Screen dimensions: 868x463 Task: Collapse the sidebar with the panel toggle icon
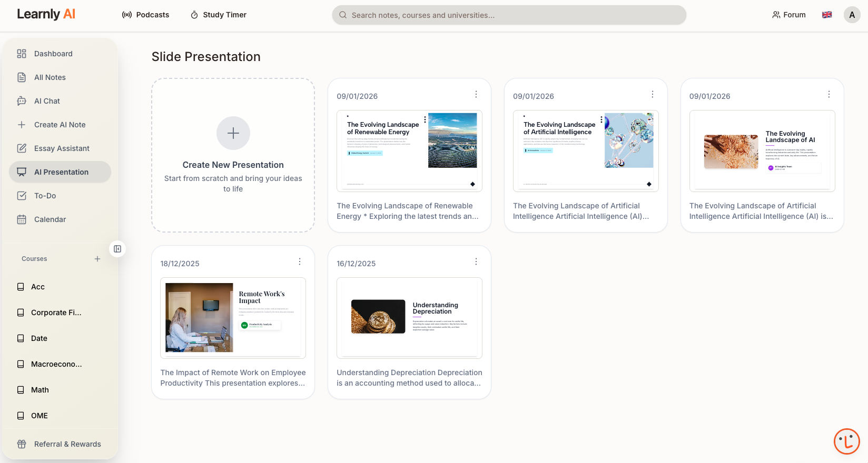tap(117, 249)
